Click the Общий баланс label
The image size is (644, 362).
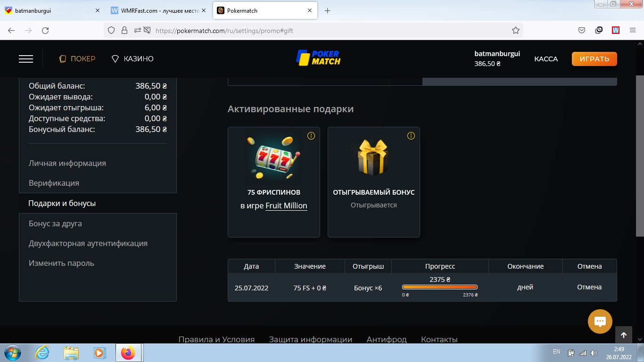(57, 86)
